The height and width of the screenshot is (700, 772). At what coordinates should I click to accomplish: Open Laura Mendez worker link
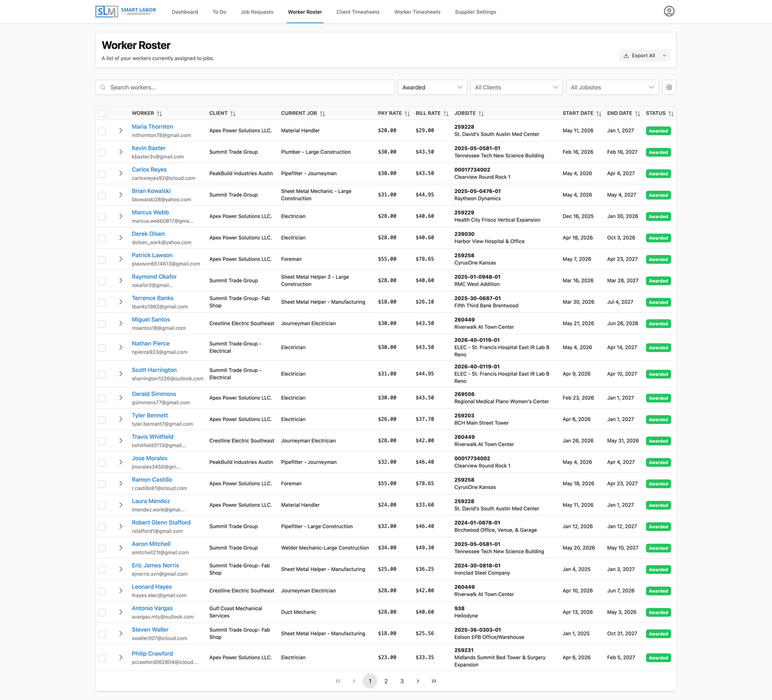151,501
